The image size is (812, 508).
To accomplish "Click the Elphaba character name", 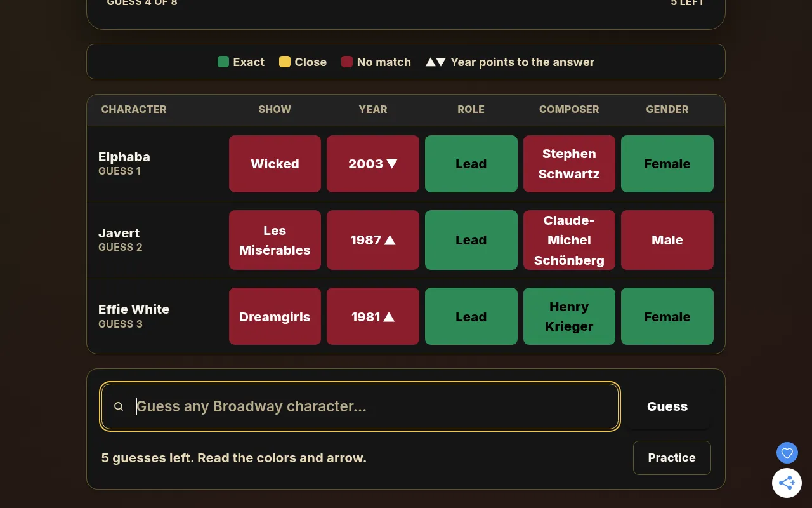I will [124, 157].
